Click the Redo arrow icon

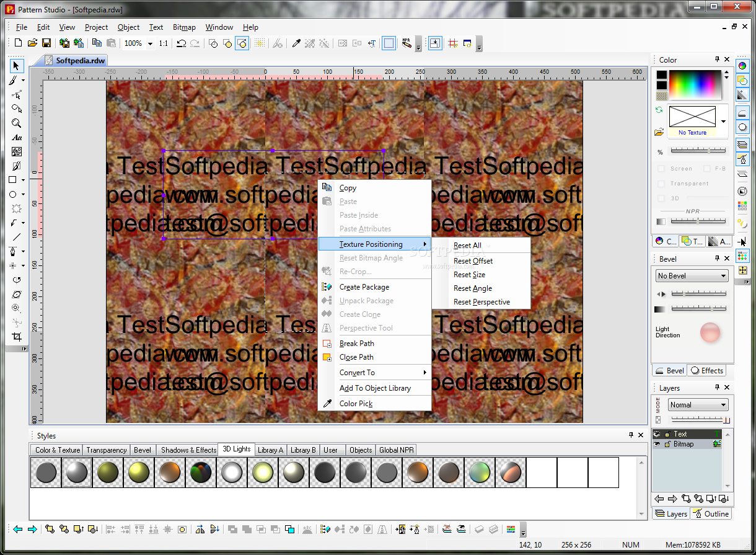(x=195, y=43)
